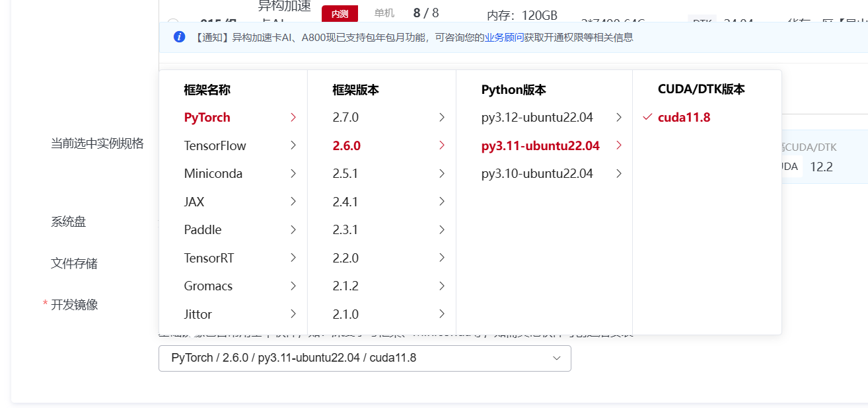The height and width of the screenshot is (408, 868).
Task: Click the 内测 red badge tag
Action: (340, 13)
